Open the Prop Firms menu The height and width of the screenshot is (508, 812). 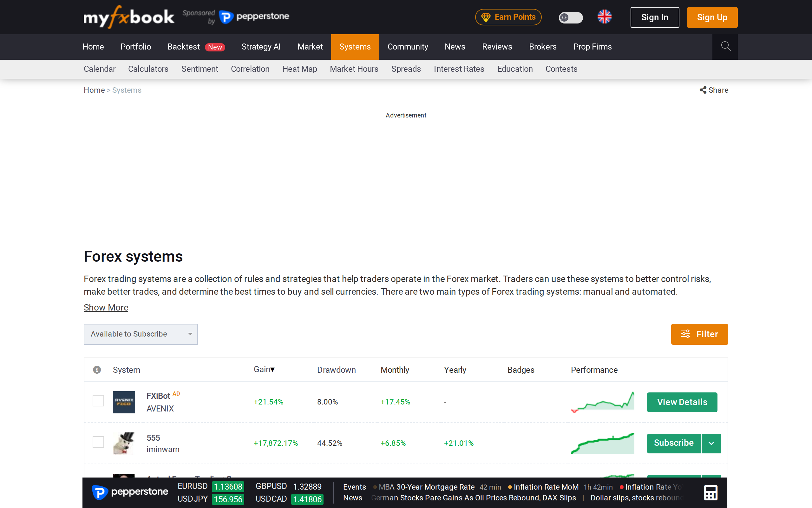592,47
